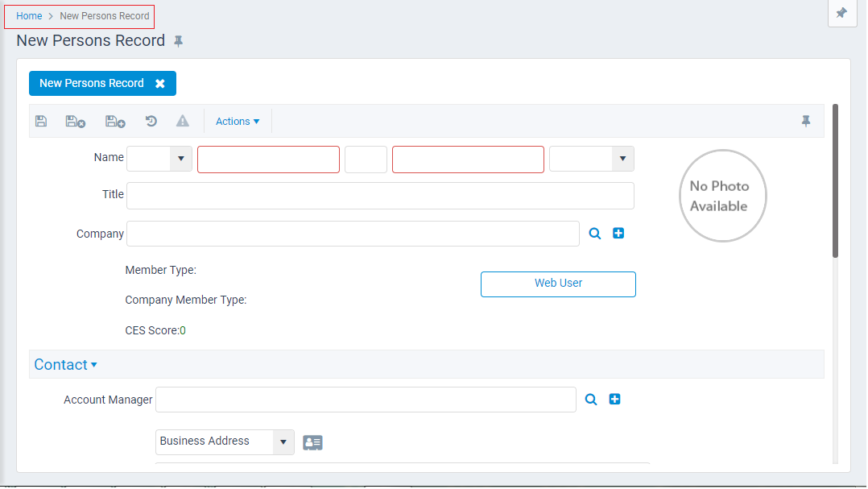The width and height of the screenshot is (868, 489).
Task: Navigate to Home in the breadcrumb
Action: (x=29, y=15)
